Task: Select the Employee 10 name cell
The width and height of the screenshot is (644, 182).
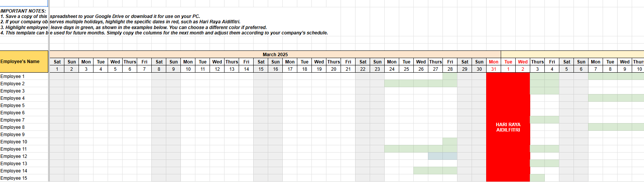Action: 24,142
